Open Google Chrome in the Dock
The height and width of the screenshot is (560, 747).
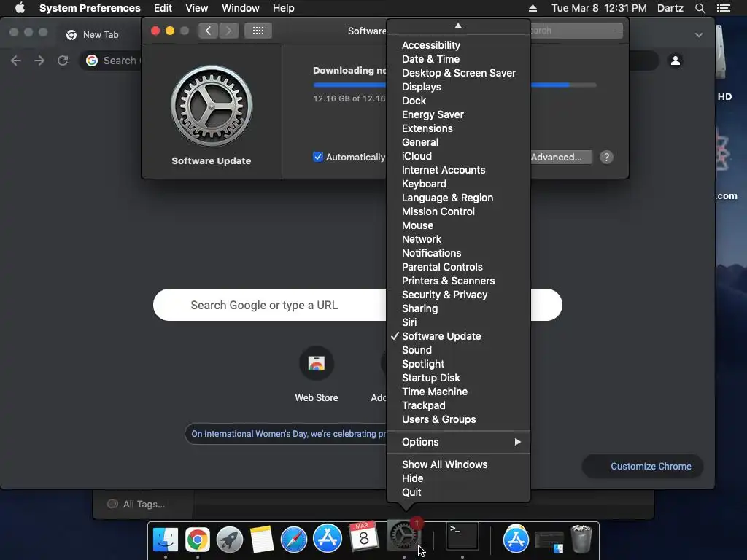pos(198,539)
